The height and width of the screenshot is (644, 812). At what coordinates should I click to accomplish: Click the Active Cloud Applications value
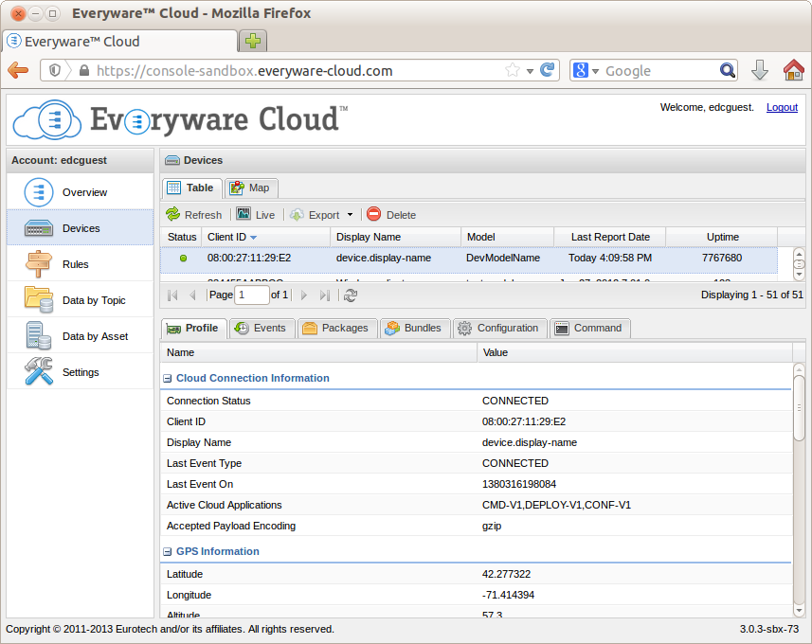point(556,506)
